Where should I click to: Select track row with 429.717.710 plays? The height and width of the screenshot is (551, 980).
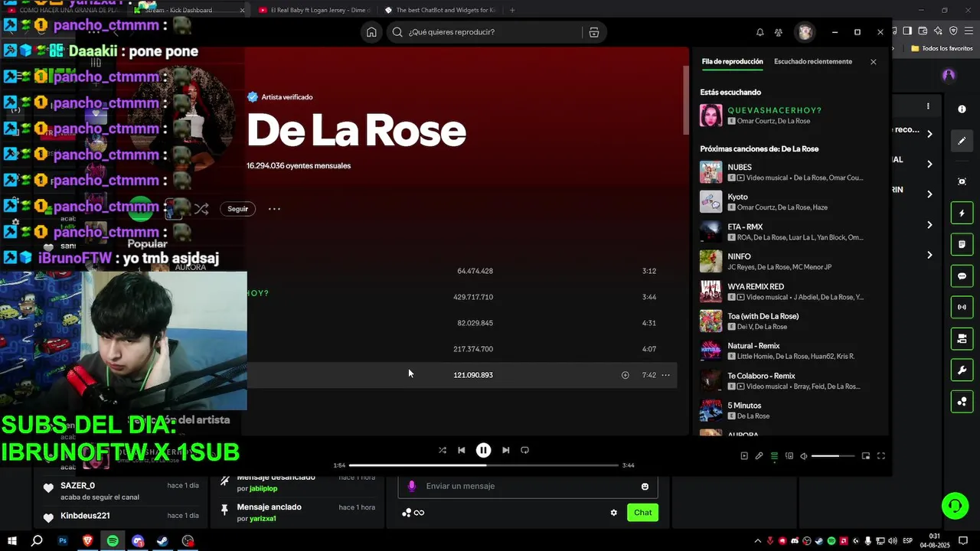(462, 297)
